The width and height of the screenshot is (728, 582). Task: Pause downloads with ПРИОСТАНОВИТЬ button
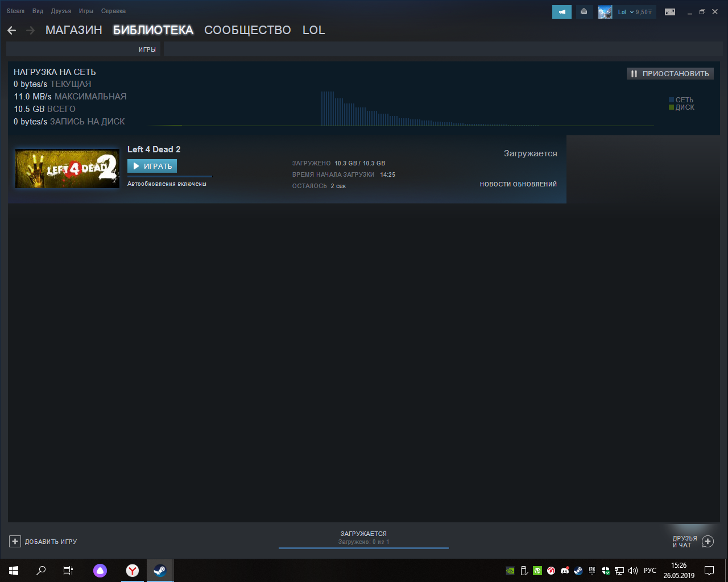coord(670,73)
